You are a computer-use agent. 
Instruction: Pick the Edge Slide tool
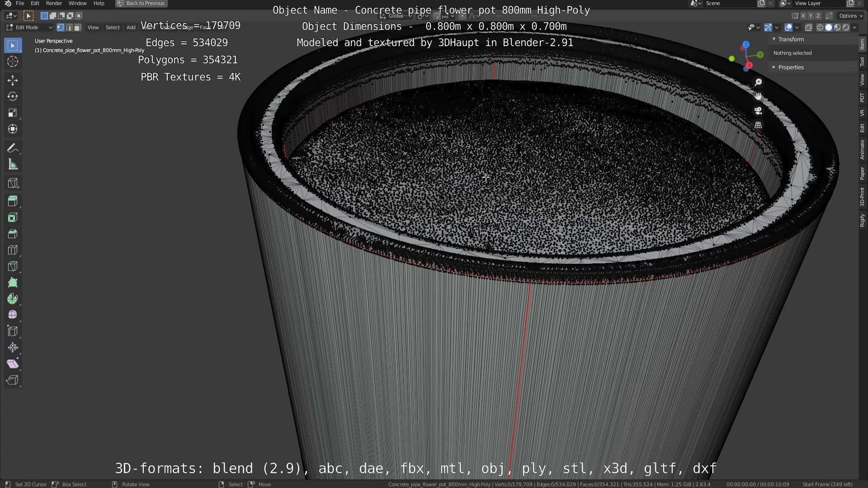13,331
